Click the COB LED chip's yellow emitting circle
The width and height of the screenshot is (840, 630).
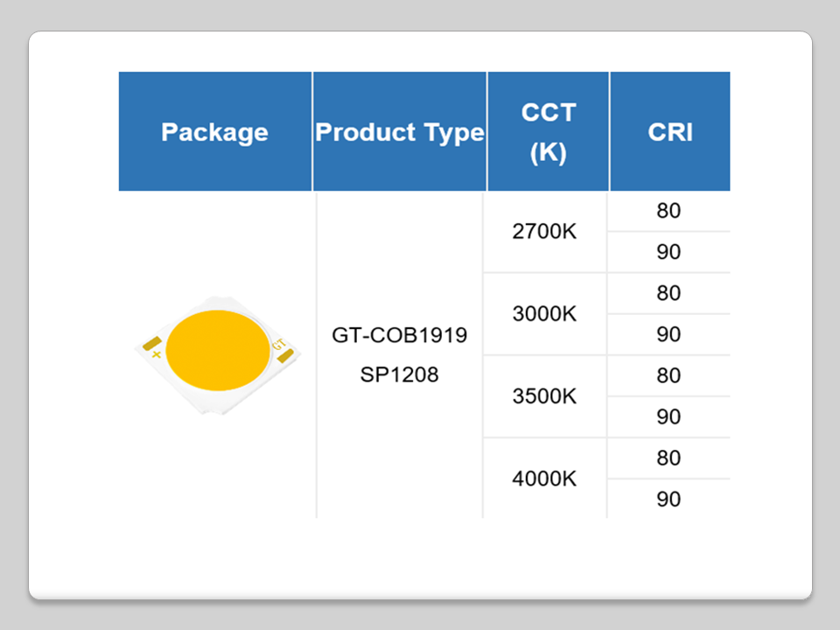click(x=217, y=350)
